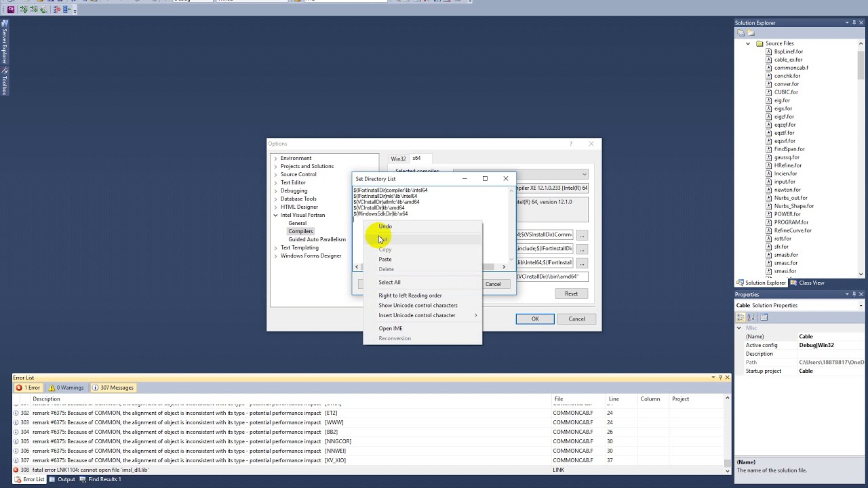868x488 pixels.
Task: Expand the Source Control node
Action: 275,175
